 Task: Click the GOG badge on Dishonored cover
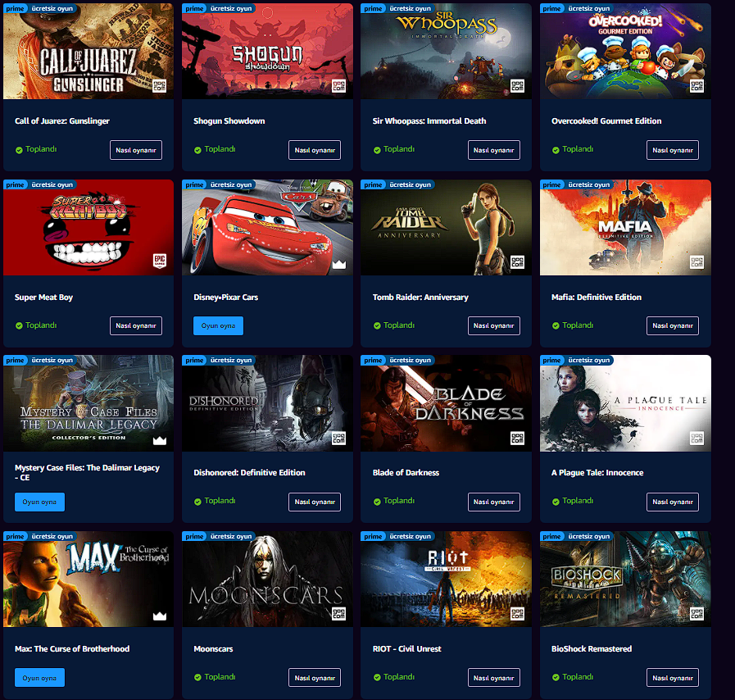(x=338, y=438)
